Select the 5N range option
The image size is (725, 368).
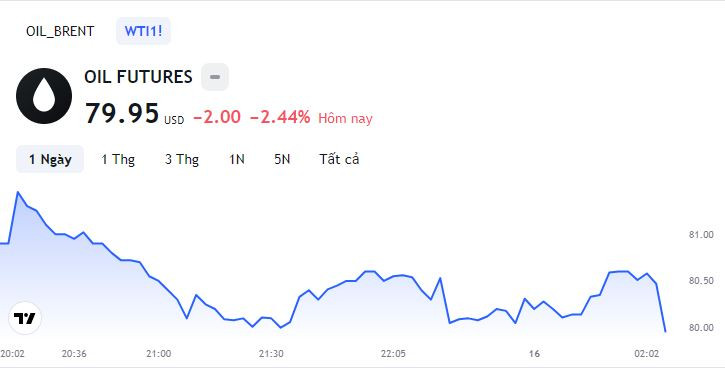[x=282, y=159]
